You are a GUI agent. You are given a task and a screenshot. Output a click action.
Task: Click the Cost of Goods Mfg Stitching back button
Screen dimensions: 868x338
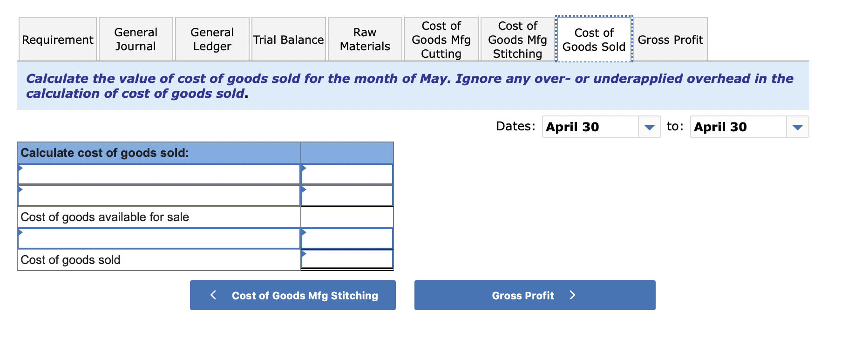tap(292, 295)
